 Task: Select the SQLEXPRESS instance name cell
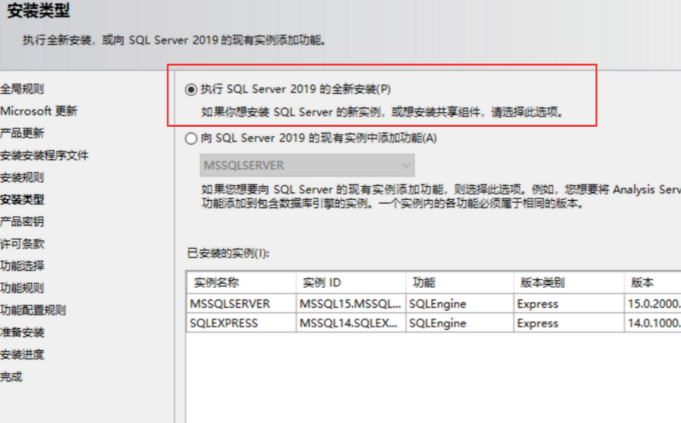click(x=241, y=323)
